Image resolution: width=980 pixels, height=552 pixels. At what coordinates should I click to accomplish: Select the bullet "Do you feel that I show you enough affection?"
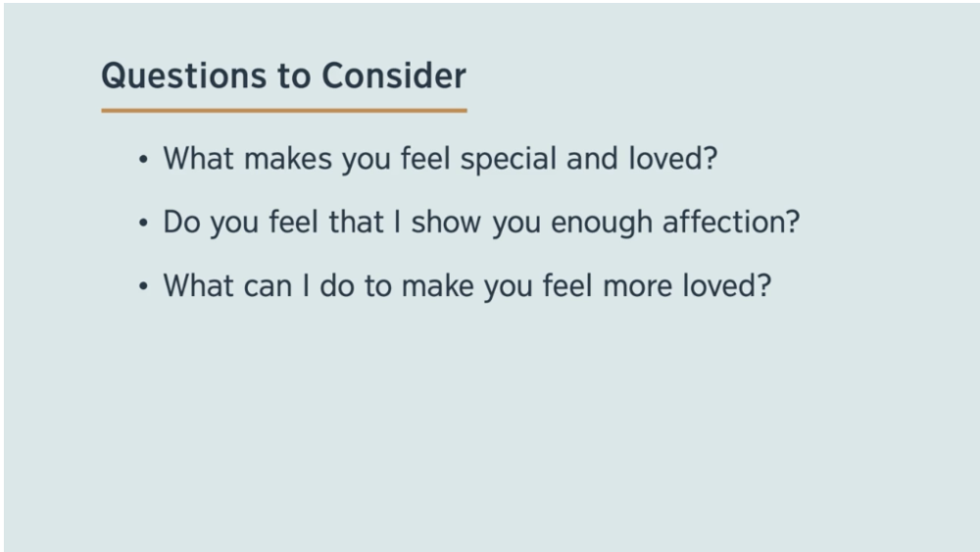pos(481,222)
